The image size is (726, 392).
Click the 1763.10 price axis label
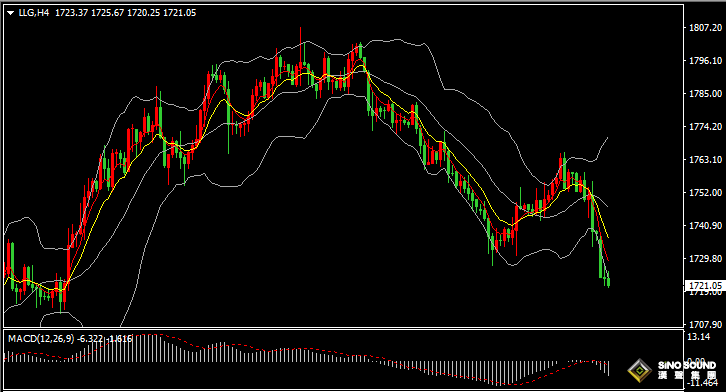706,160
